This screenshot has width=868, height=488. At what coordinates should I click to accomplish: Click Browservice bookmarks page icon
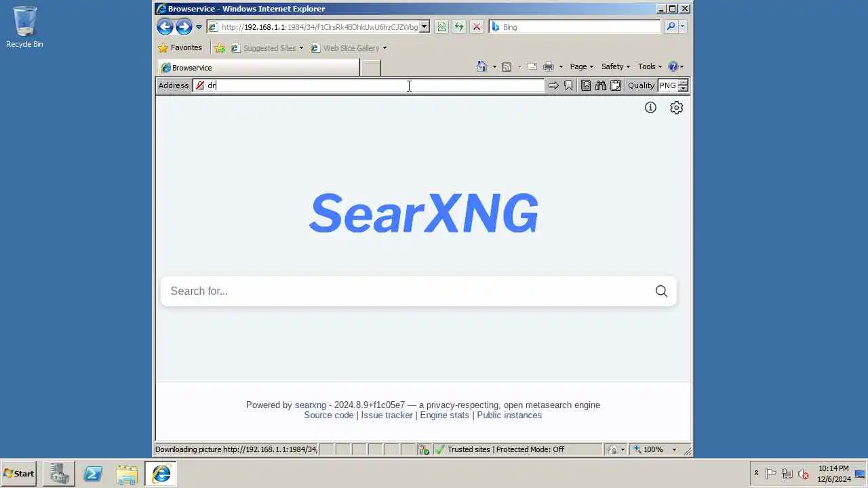click(586, 85)
